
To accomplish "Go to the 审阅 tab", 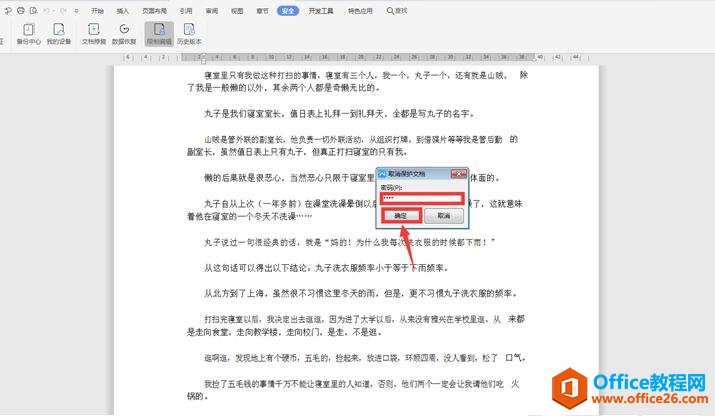I will click(x=212, y=10).
